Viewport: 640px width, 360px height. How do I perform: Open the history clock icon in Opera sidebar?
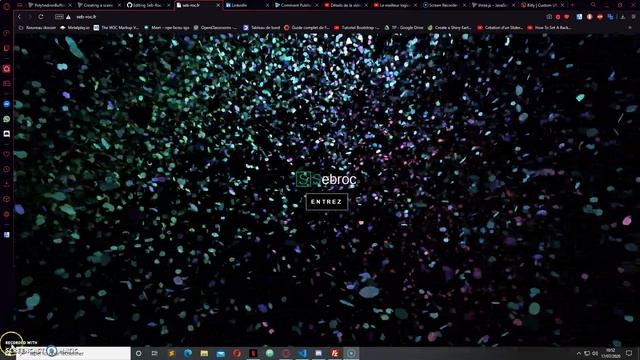point(7,169)
